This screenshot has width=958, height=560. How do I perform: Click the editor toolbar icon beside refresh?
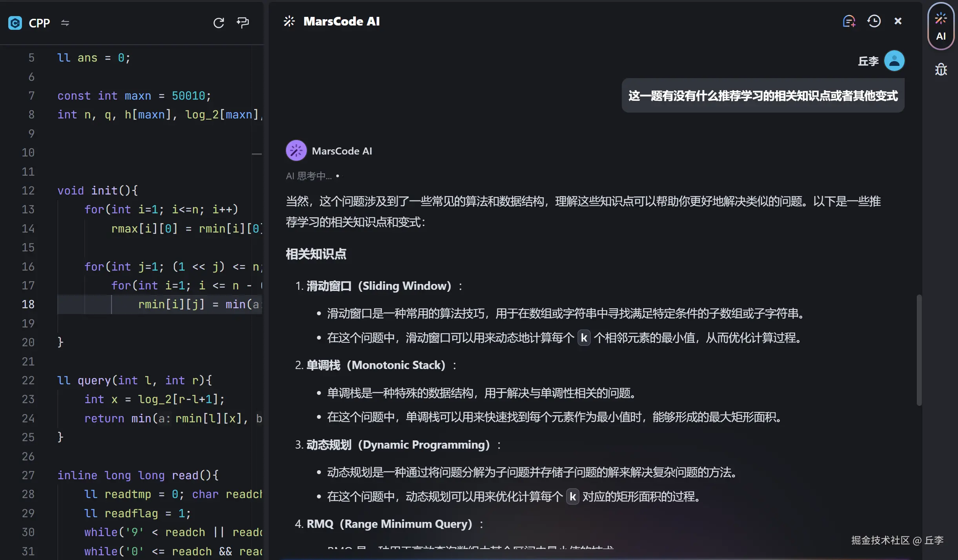pos(243,23)
